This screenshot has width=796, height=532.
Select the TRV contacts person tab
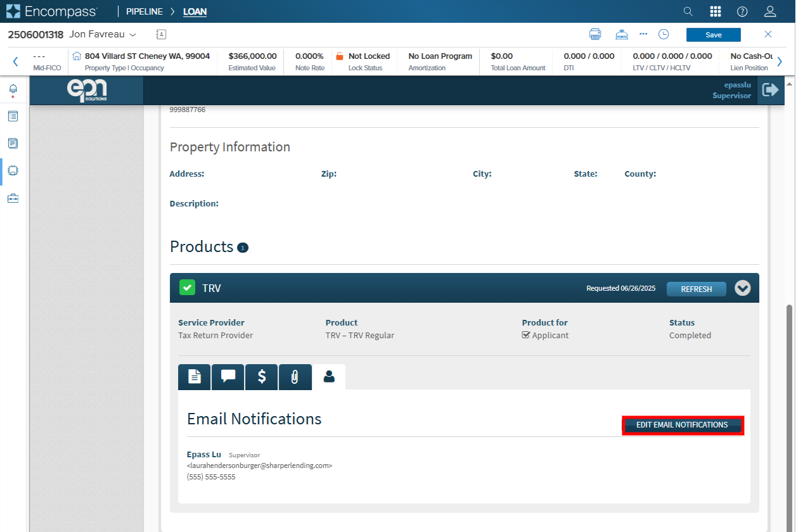[329, 377]
